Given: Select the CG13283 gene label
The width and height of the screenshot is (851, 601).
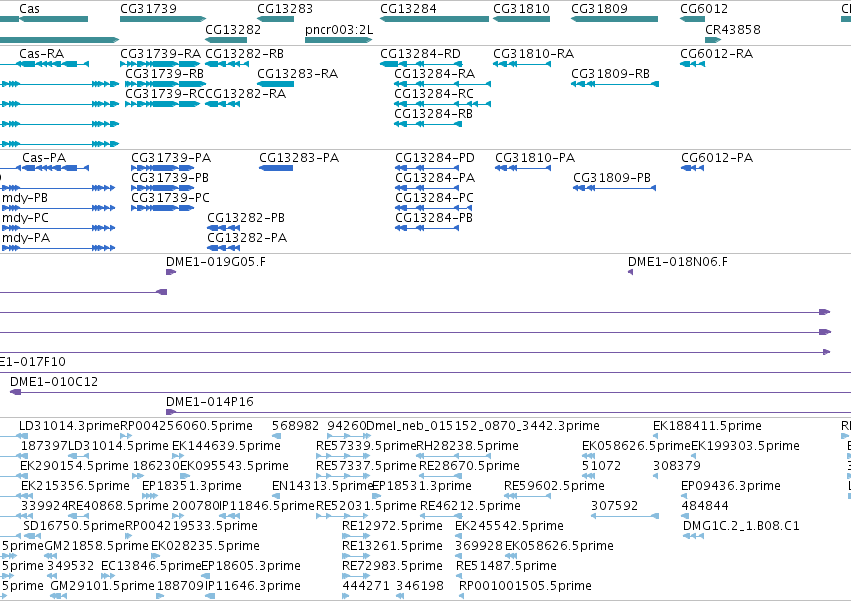Looking at the screenshot, I should pos(285,9).
